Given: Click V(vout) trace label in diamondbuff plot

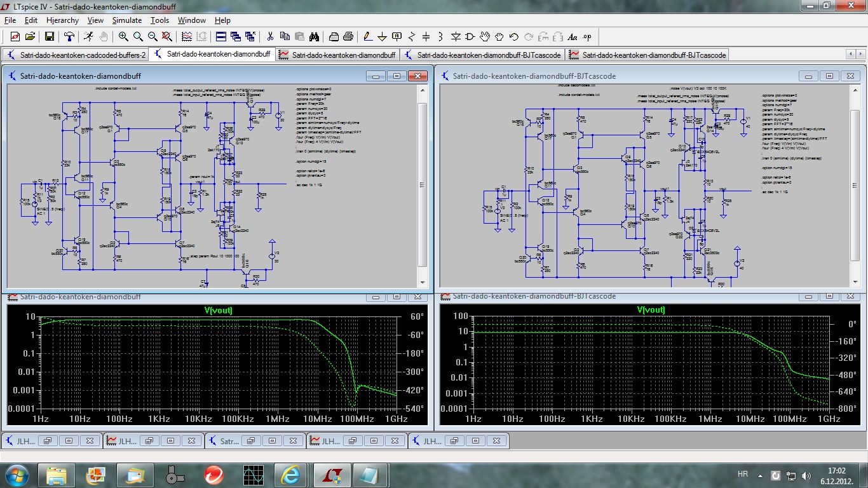Looking at the screenshot, I should pos(218,310).
